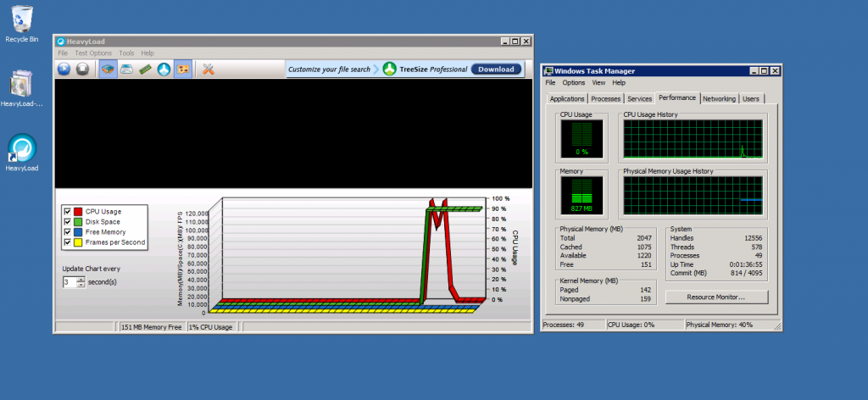Open HeavyLoad Tools menu
This screenshot has height=400, width=868.
click(x=126, y=53)
